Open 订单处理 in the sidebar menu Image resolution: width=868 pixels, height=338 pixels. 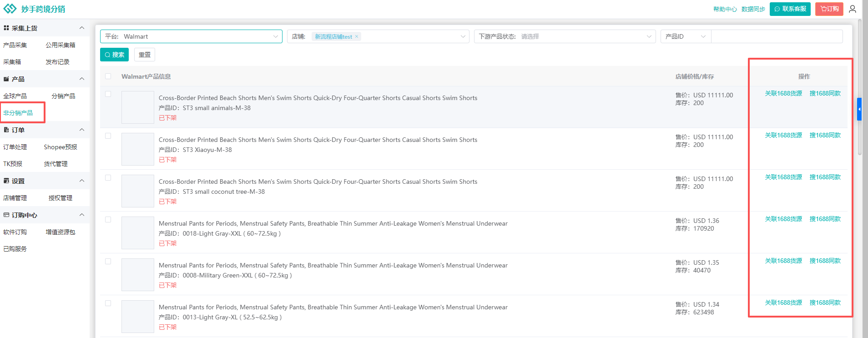point(15,147)
